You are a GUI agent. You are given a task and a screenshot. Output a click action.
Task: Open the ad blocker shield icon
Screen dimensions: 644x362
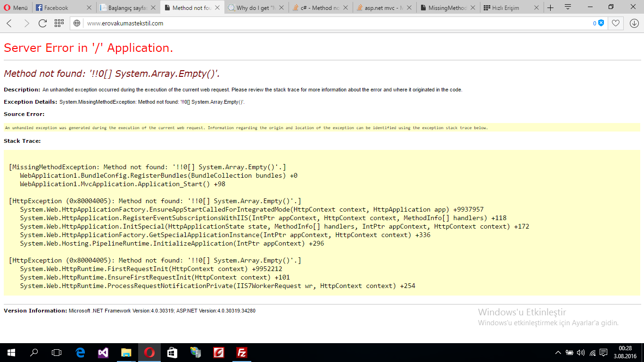[601, 23]
